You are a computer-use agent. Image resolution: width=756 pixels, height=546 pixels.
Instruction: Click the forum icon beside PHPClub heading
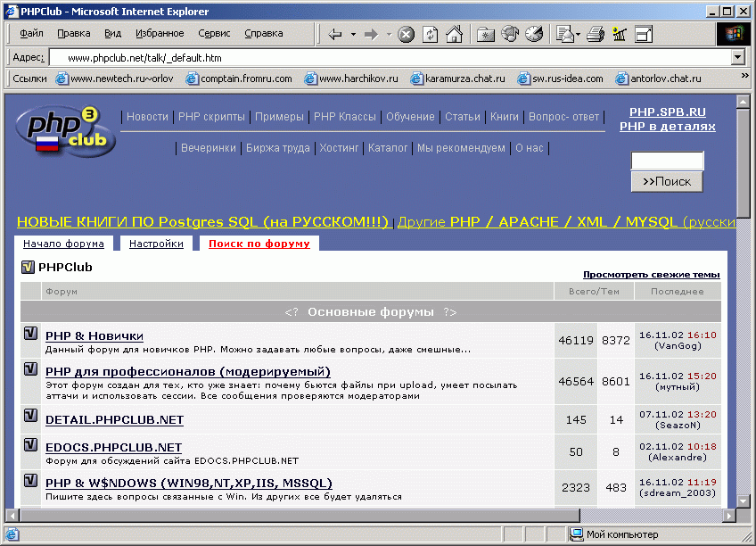click(x=28, y=267)
